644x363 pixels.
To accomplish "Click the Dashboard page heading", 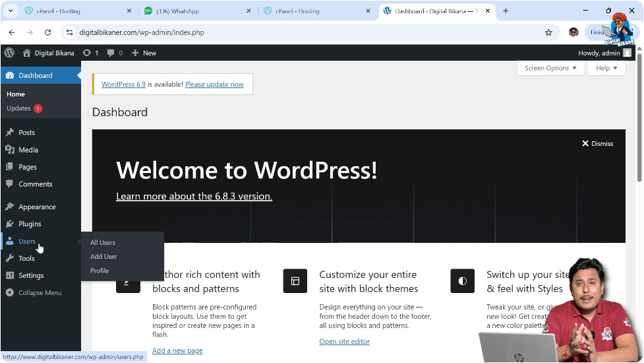I will click(x=119, y=112).
